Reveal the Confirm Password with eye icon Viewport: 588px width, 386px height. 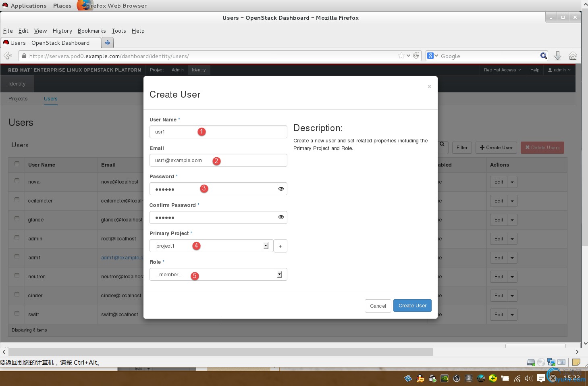pyautogui.click(x=281, y=217)
